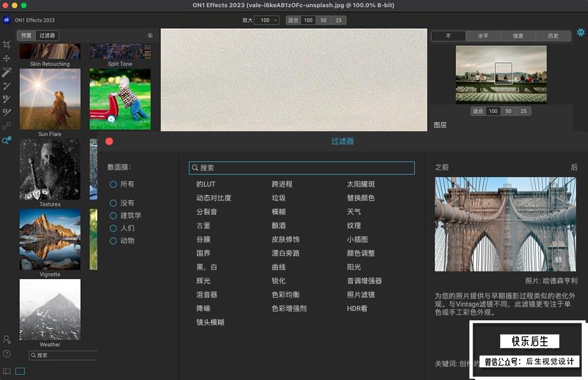Select the lower brush-with-square masking tool

(7, 112)
